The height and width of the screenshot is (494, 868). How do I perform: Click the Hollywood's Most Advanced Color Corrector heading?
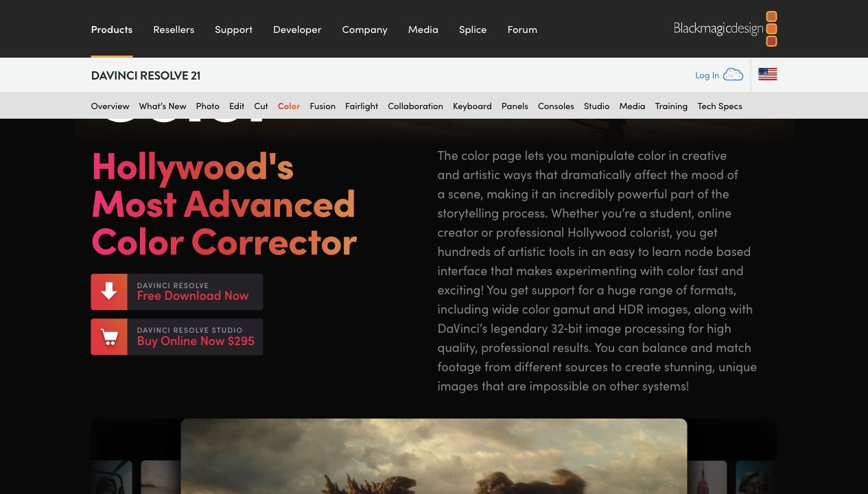[224, 203]
